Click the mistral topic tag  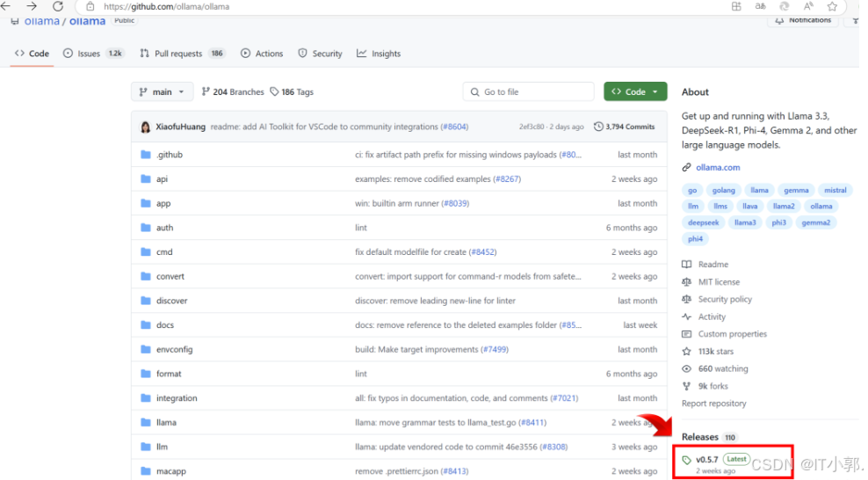point(835,190)
